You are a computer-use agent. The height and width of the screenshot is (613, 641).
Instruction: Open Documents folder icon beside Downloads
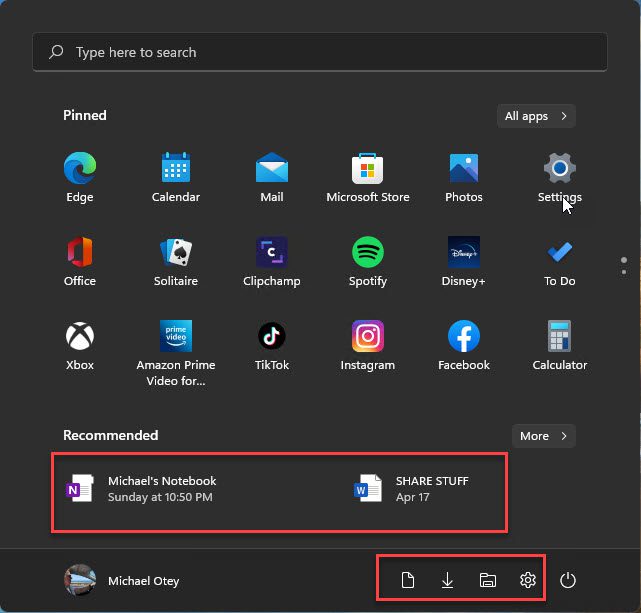[408, 580]
